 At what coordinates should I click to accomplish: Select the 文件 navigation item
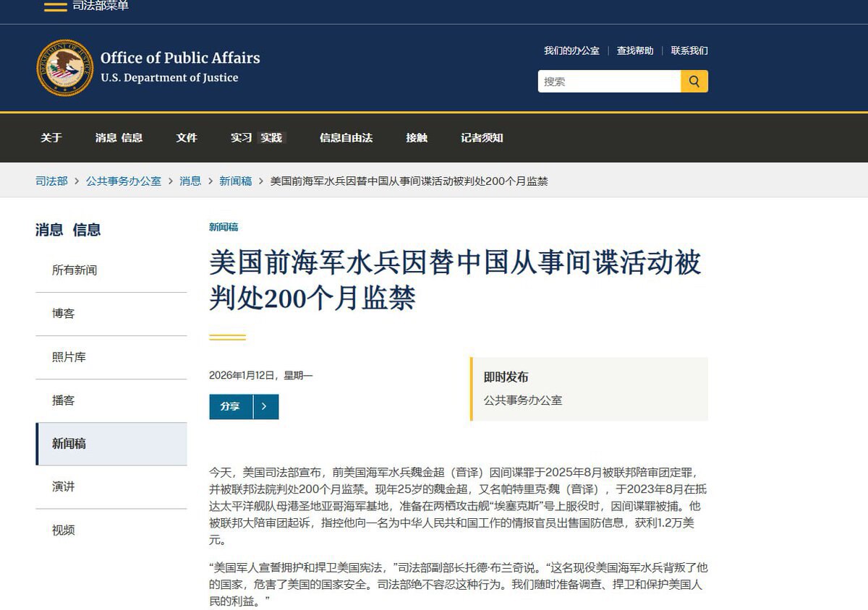[186, 138]
